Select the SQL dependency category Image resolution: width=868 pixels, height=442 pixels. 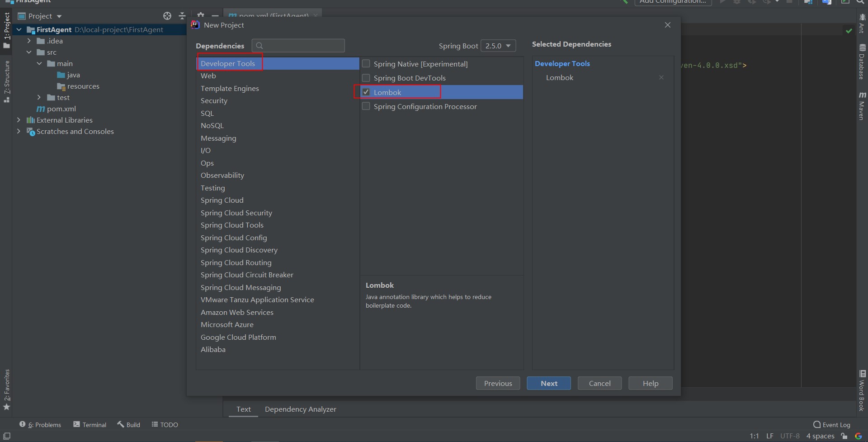pos(278,113)
